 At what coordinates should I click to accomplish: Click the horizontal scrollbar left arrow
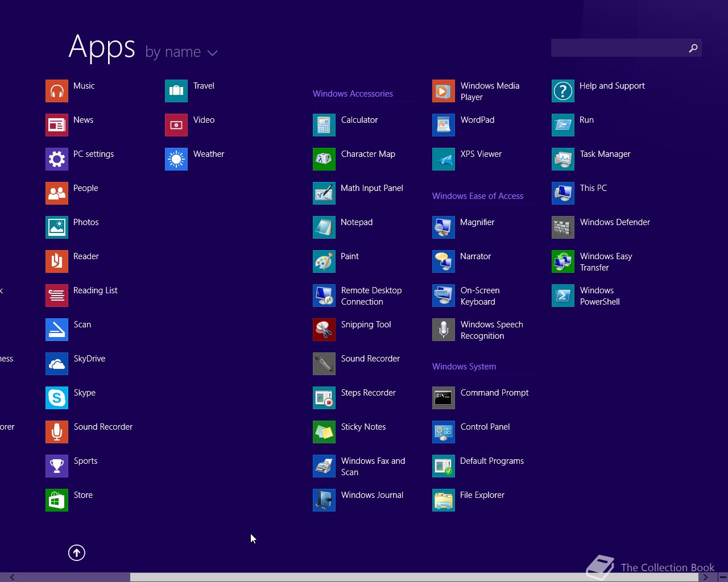pyautogui.click(x=11, y=577)
